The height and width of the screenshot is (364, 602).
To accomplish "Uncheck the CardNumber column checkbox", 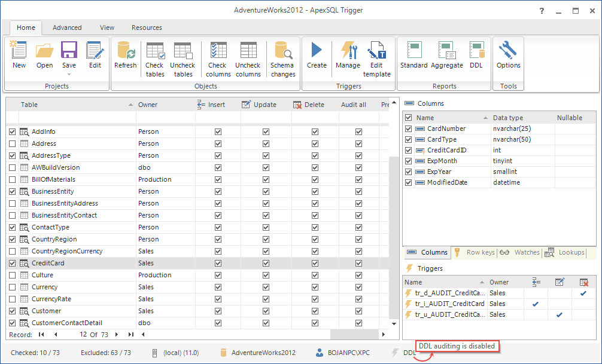I will coord(409,129).
